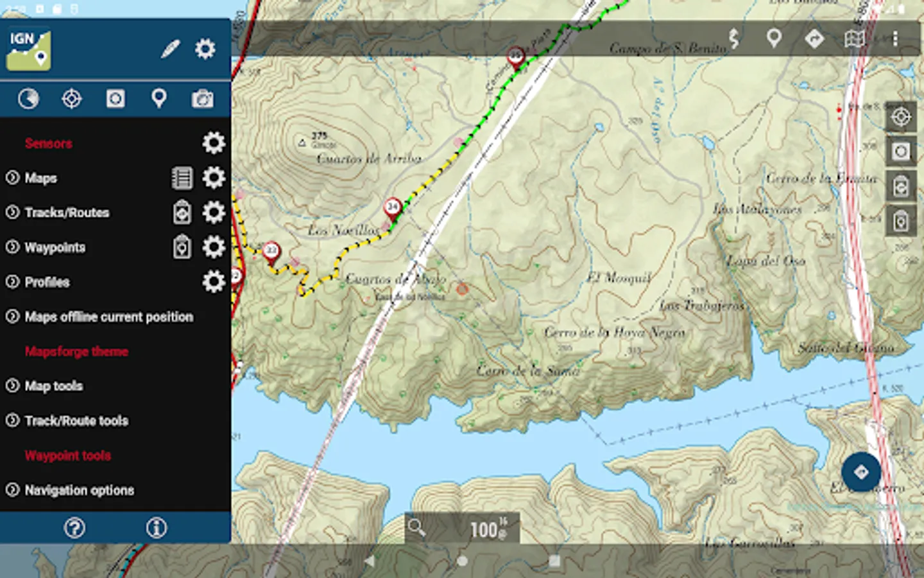Tap the globe map mode icon
This screenshot has width=924, height=578.
[28, 99]
